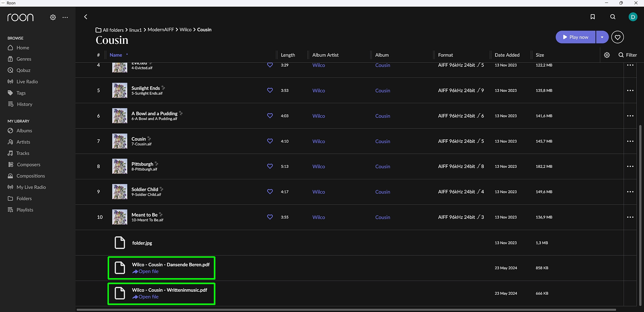
Task: Sort by Name column header
Action: 116,55
